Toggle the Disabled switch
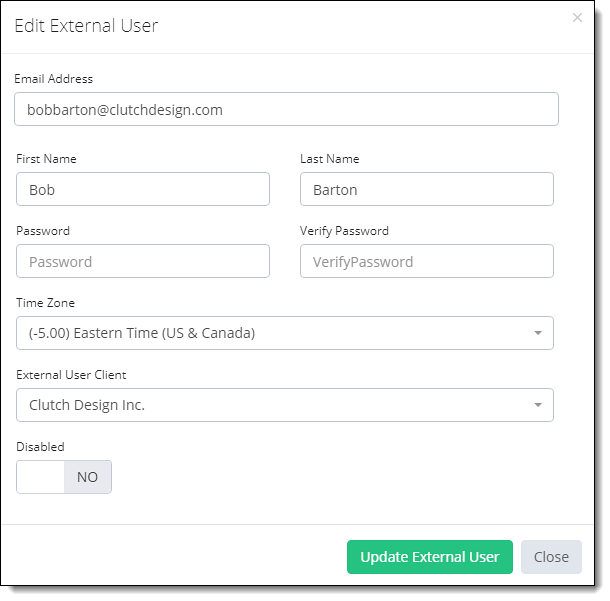Viewport: 610px width, 601px height. pos(64,477)
